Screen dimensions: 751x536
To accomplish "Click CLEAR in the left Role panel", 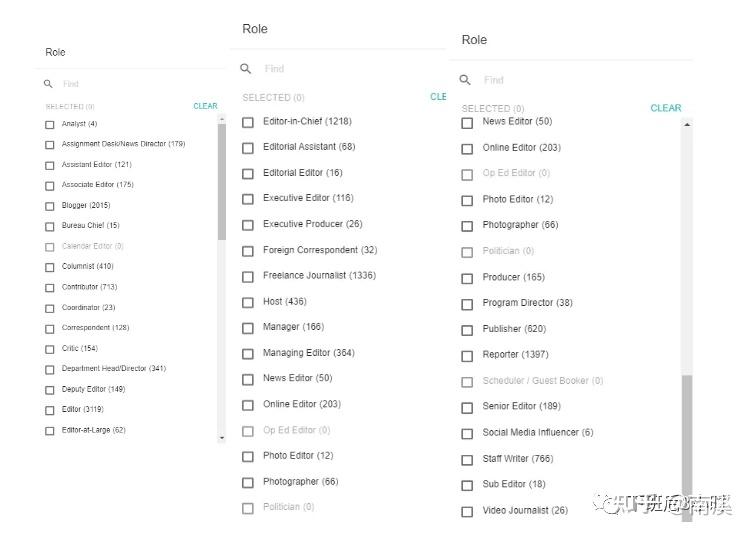I will pyautogui.click(x=205, y=106).
